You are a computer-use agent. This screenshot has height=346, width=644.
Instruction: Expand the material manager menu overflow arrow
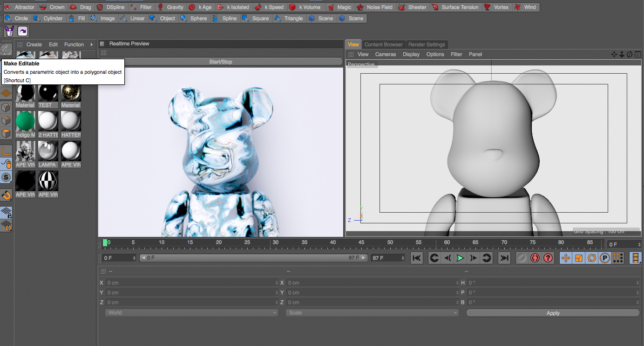click(92, 45)
